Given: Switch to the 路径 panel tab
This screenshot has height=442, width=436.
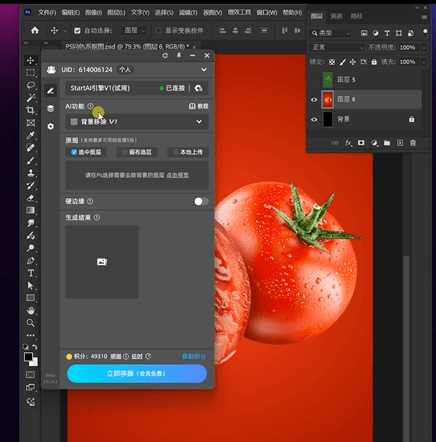Looking at the screenshot, I should [356, 16].
